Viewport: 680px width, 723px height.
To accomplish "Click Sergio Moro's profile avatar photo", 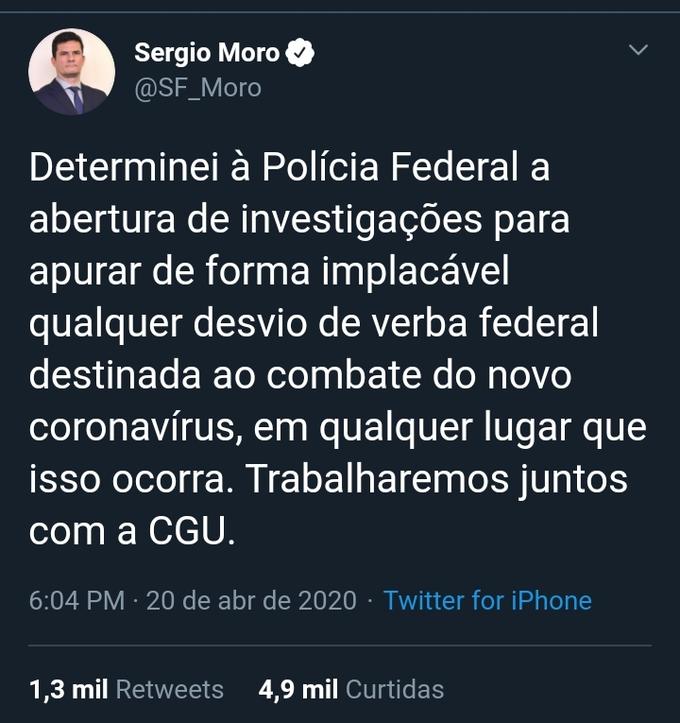I will (71, 71).
